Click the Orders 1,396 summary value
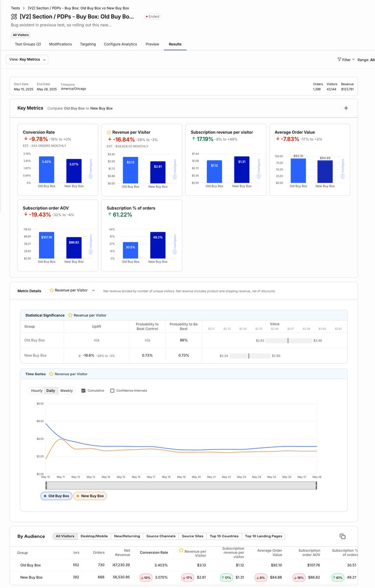 click(x=318, y=90)
